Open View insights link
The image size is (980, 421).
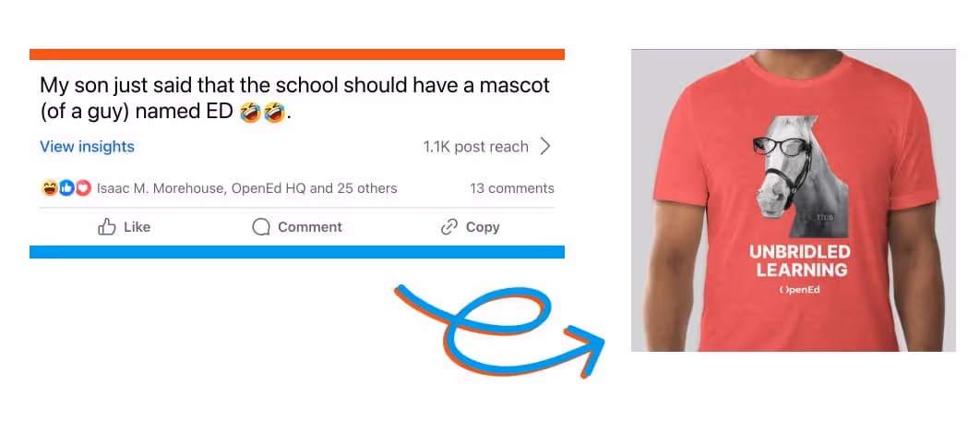pos(87,147)
